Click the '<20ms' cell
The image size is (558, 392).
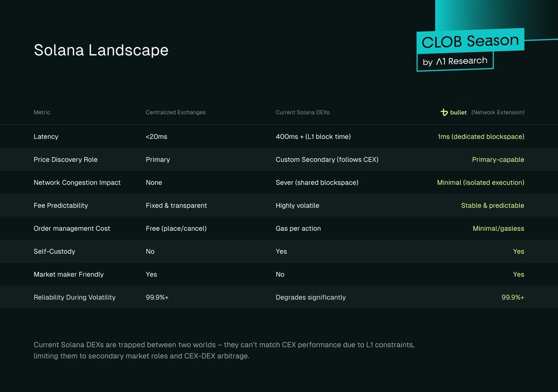(x=156, y=137)
